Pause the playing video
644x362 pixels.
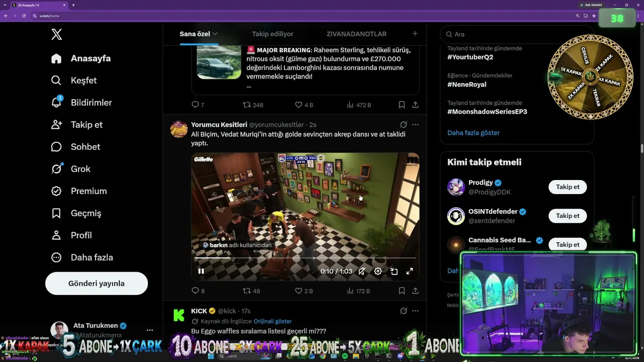click(201, 271)
